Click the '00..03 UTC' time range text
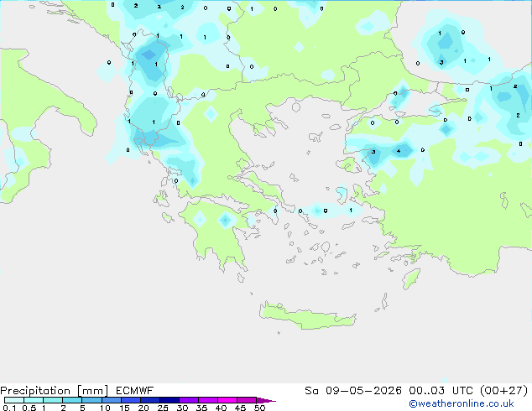This screenshot has height=411, width=532. 441,391
